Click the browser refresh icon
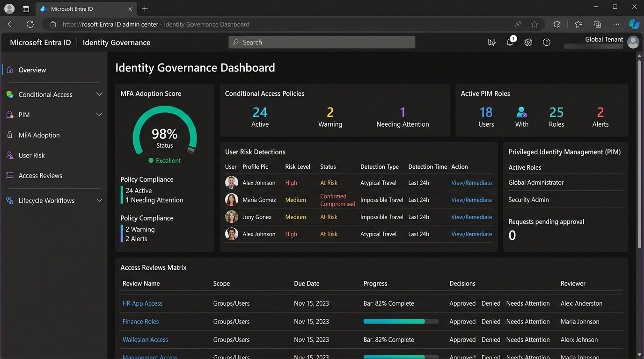The image size is (644, 359). [x=30, y=24]
